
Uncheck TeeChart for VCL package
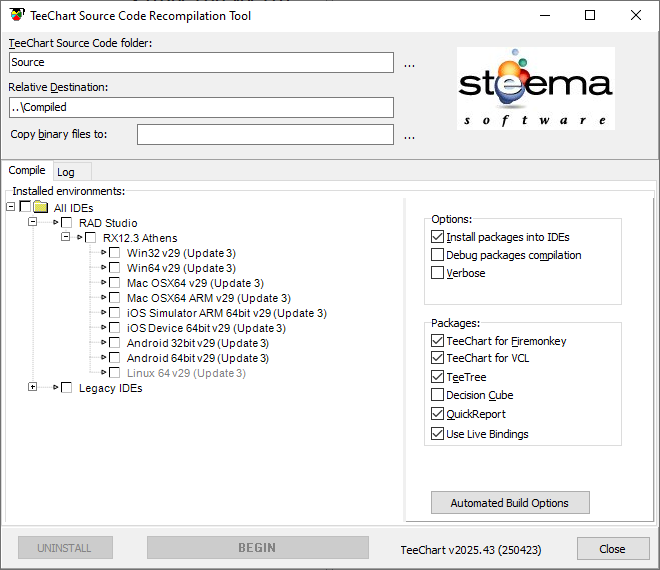click(x=437, y=357)
